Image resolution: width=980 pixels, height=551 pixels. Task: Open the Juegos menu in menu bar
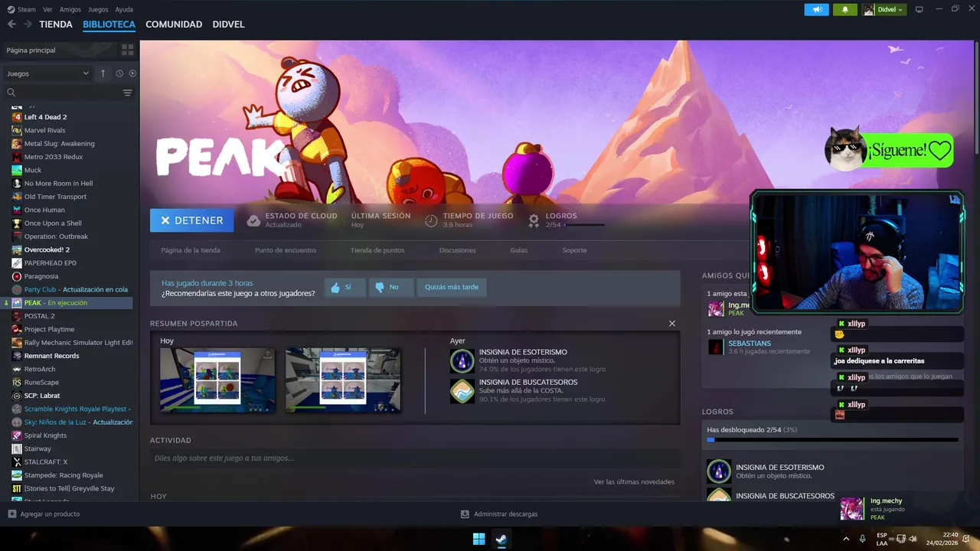pos(98,9)
